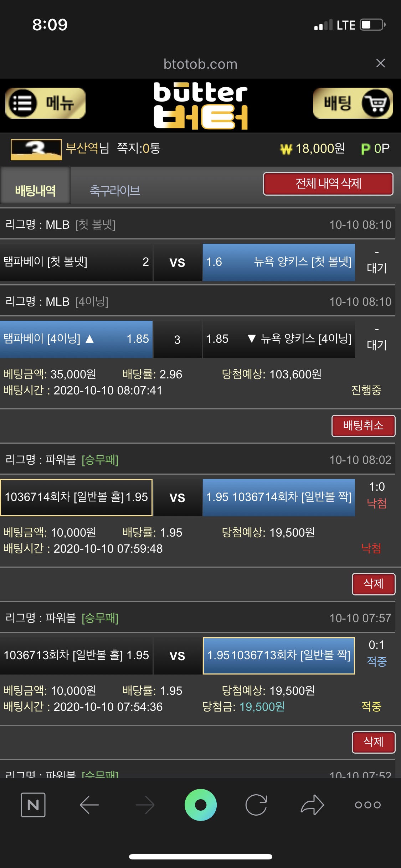Delete the 1036713회차 bet record
The width and height of the screenshot is (401, 868).
[373, 742]
